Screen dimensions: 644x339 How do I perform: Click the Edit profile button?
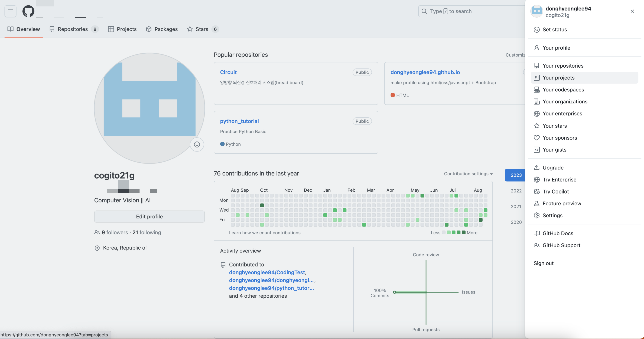pyautogui.click(x=149, y=216)
